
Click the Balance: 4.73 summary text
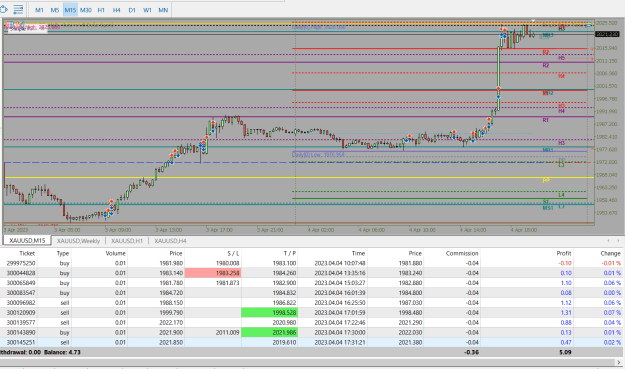(x=62, y=352)
